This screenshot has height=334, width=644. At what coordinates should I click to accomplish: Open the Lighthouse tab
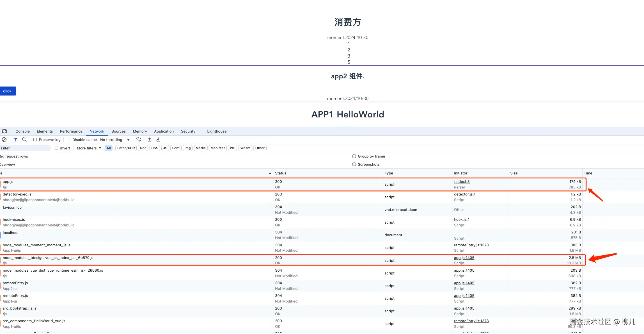[x=217, y=131]
